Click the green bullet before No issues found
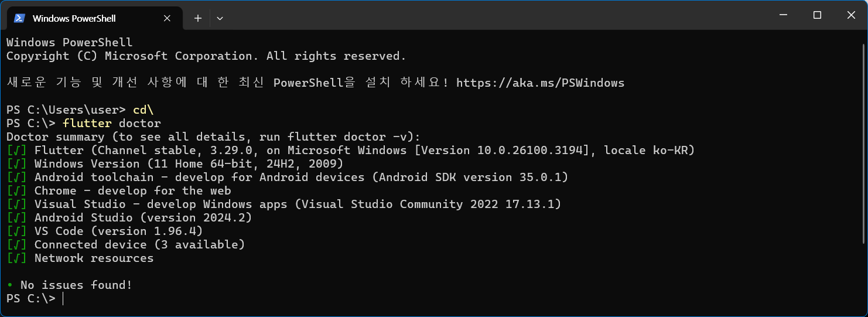This screenshot has width=868, height=317. (x=10, y=285)
